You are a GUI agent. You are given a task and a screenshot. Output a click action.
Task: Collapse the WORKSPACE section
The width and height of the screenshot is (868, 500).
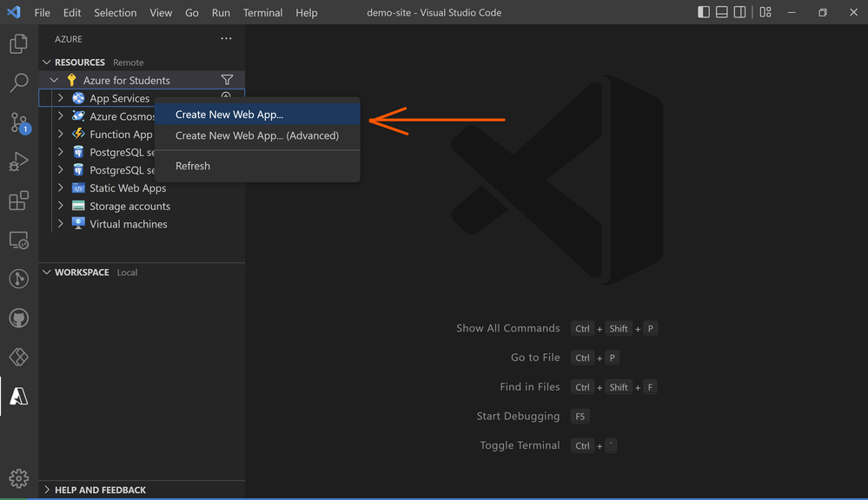click(47, 272)
